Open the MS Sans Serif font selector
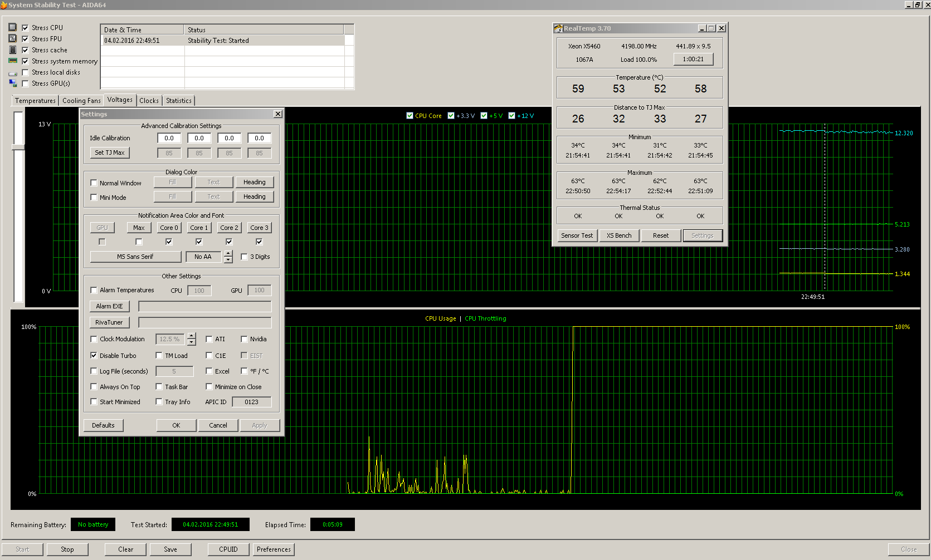The width and height of the screenshot is (931, 560). pyautogui.click(x=135, y=257)
